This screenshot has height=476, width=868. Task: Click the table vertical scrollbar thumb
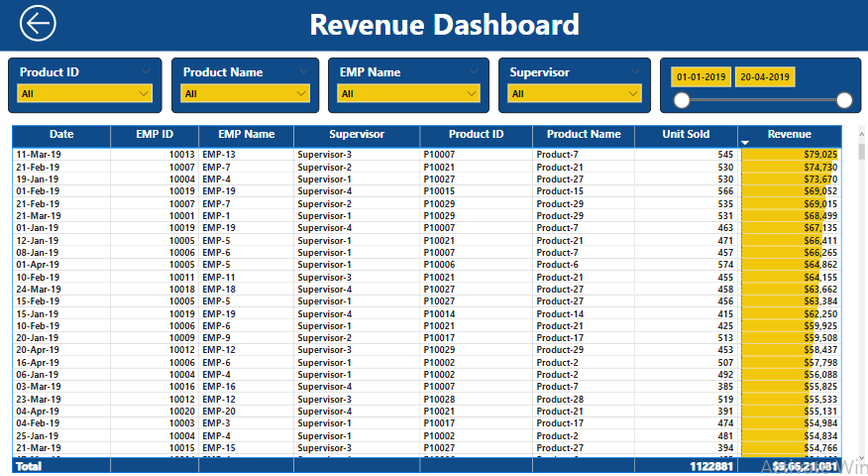click(x=862, y=152)
